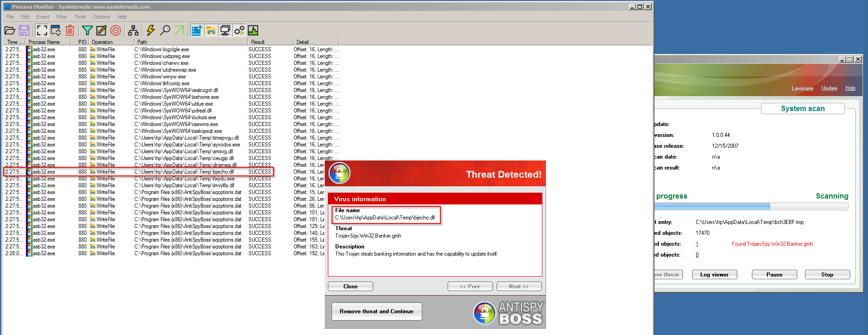Click the Operation column header
The width and height of the screenshot is (868, 335).
tap(112, 42)
